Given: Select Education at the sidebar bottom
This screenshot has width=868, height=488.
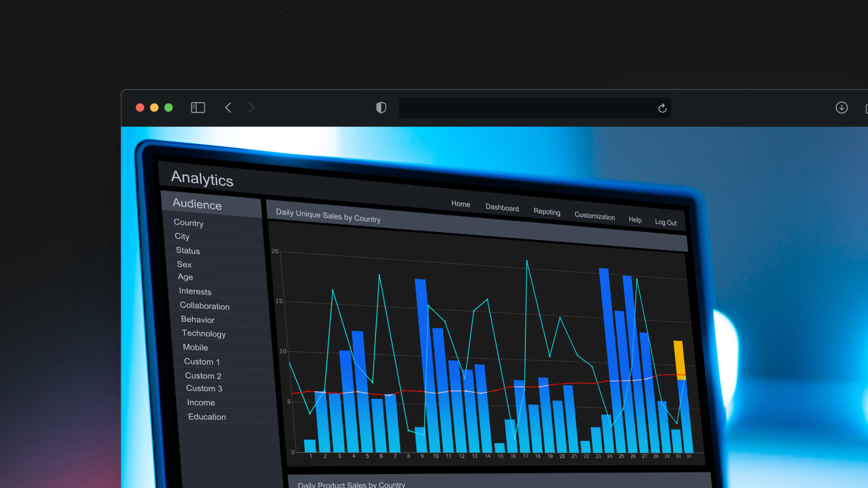Looking at the screenshot, I should [x=207, y=417].
